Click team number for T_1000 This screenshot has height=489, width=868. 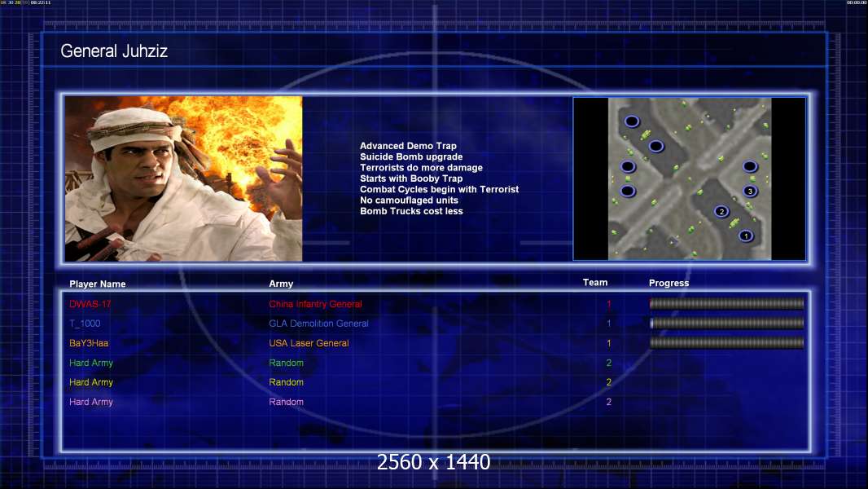coord(608,324)
